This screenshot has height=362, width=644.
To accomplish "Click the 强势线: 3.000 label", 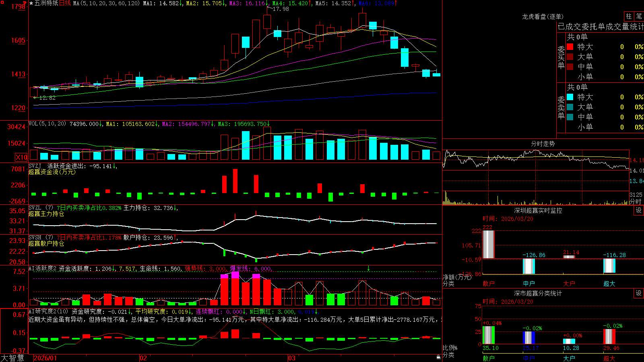I will (x=206, y=269).
